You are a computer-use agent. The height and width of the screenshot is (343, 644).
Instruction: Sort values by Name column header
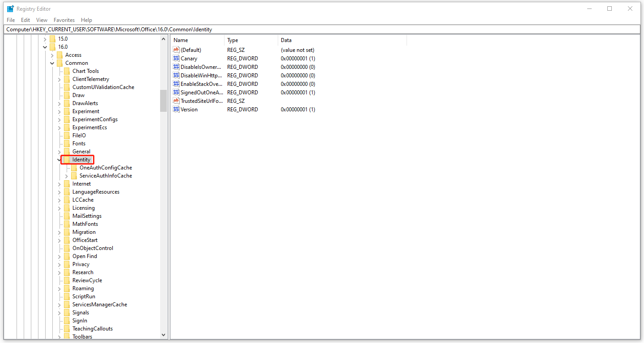coord(197,40)
